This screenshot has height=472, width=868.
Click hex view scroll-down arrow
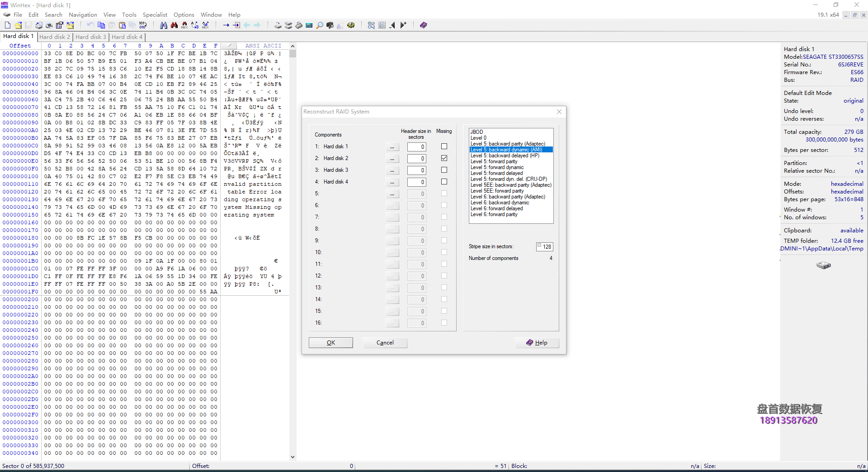click(292, 457)
